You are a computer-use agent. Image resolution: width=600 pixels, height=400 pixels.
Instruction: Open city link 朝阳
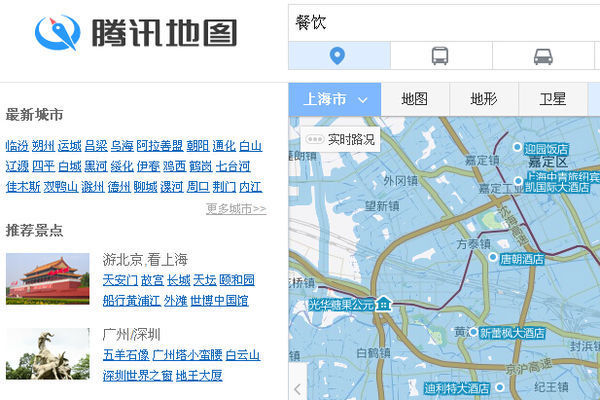(x=198, y=146)
